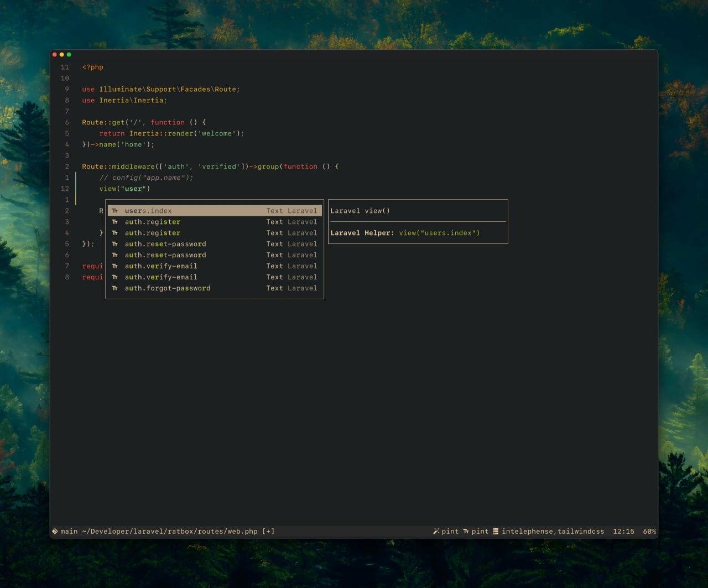
Task: Select auth.forgot-password in the completion menu
Action: click(x=168, y=288)
